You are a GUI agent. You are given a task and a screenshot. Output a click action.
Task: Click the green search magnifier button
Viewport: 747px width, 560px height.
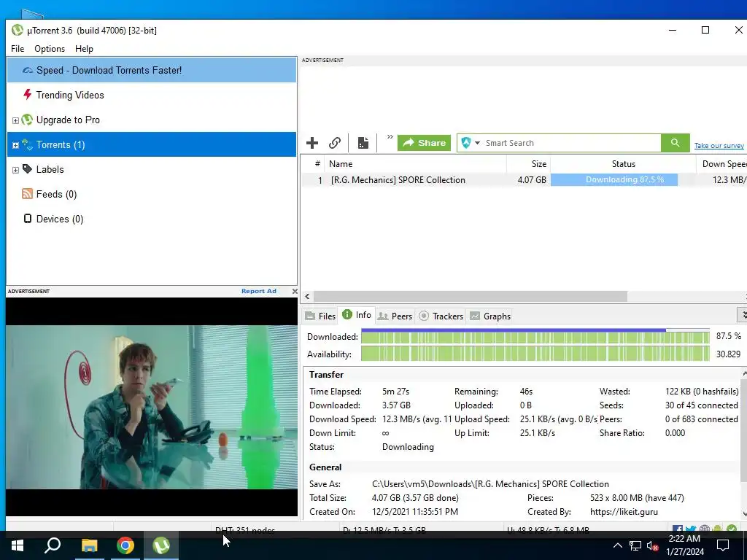point(675,143)
